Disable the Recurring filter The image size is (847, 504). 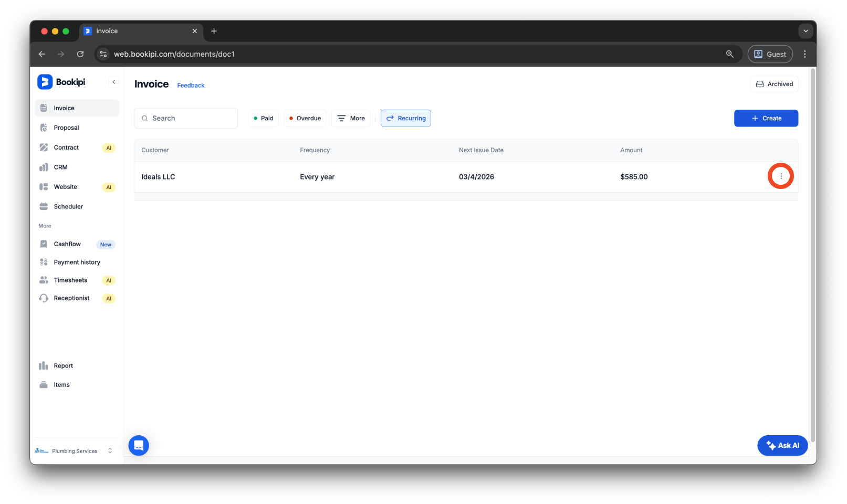(405, 118)
